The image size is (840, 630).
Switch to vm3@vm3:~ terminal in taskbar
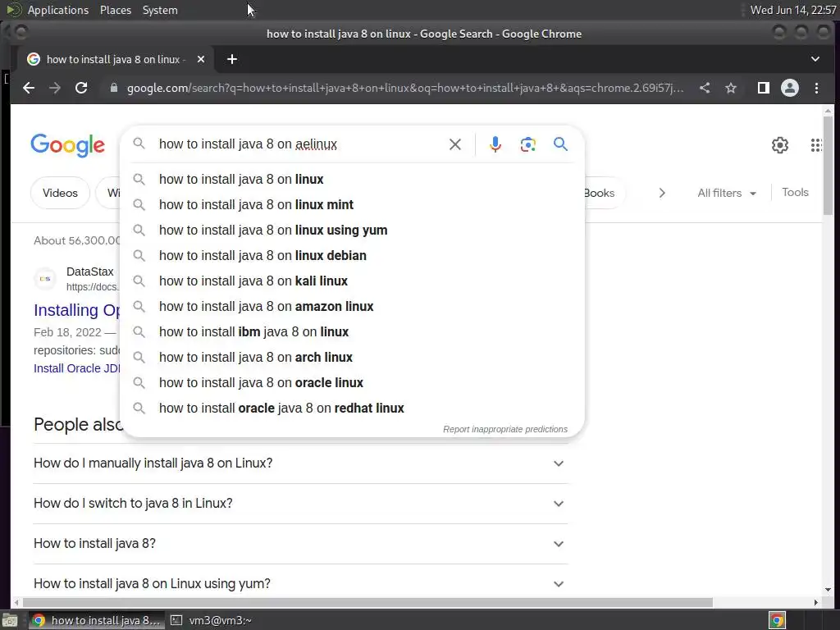[x=211, y=620]
